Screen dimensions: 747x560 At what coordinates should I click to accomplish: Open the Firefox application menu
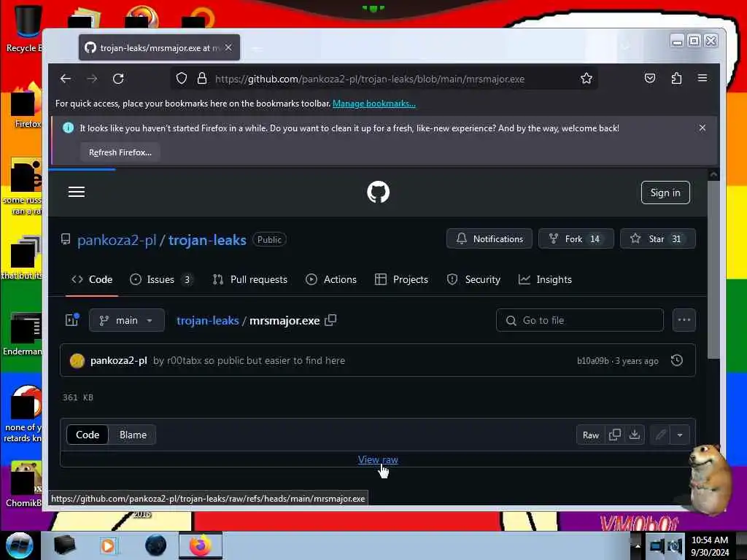coord(703,78)
